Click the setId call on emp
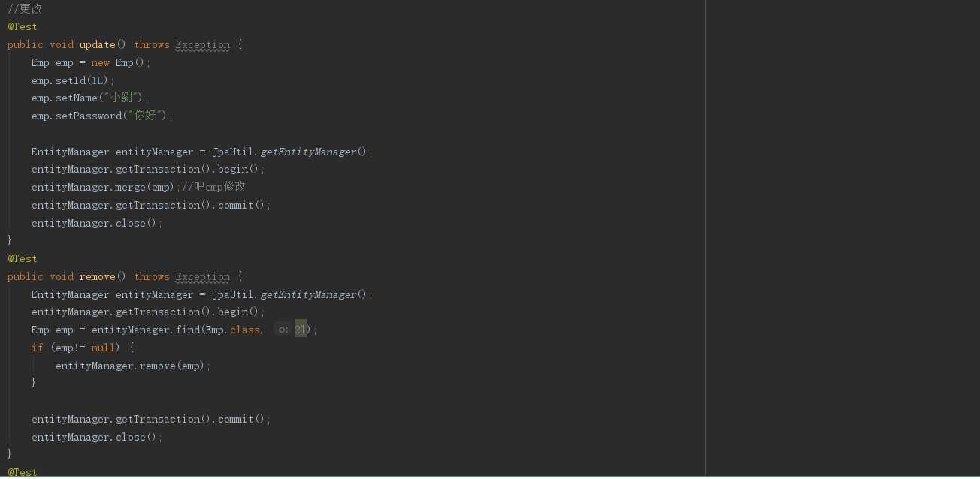This screenshot has height=479, width=980. 70,80
